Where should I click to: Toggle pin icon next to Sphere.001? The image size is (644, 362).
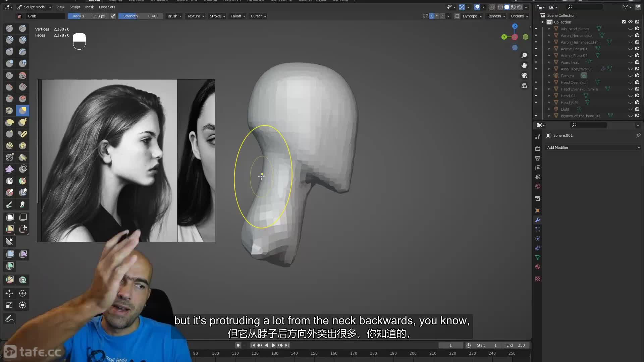coord(638,135)
